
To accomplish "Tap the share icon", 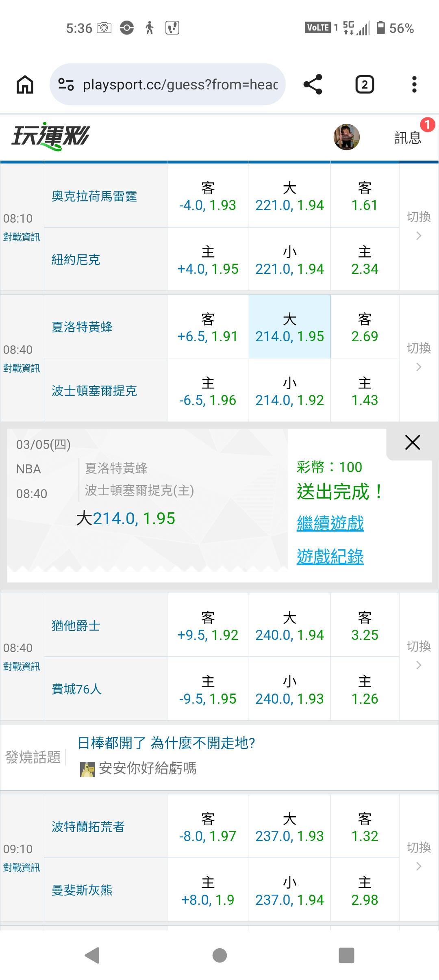I will [313, 85].
